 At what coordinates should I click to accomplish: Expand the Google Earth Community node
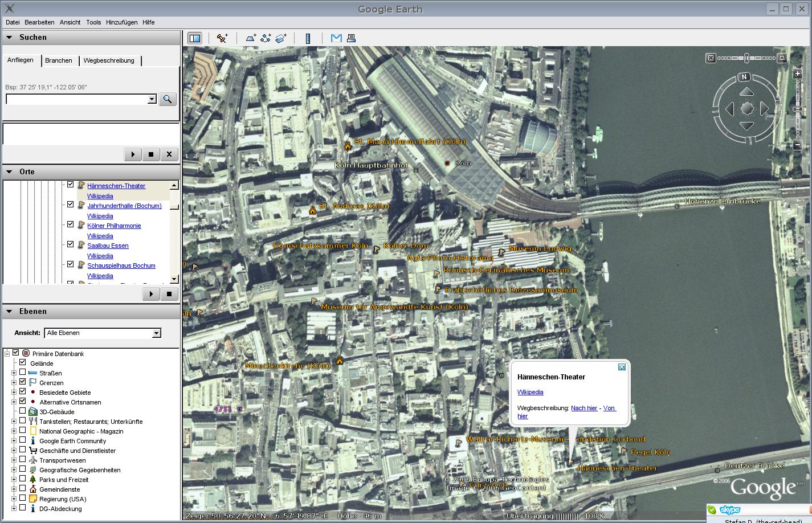tap(14, 441)
